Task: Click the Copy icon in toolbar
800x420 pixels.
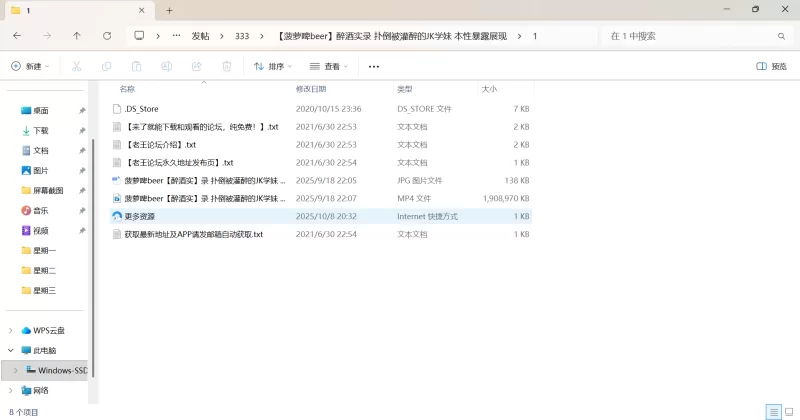Action: (106, 66)
